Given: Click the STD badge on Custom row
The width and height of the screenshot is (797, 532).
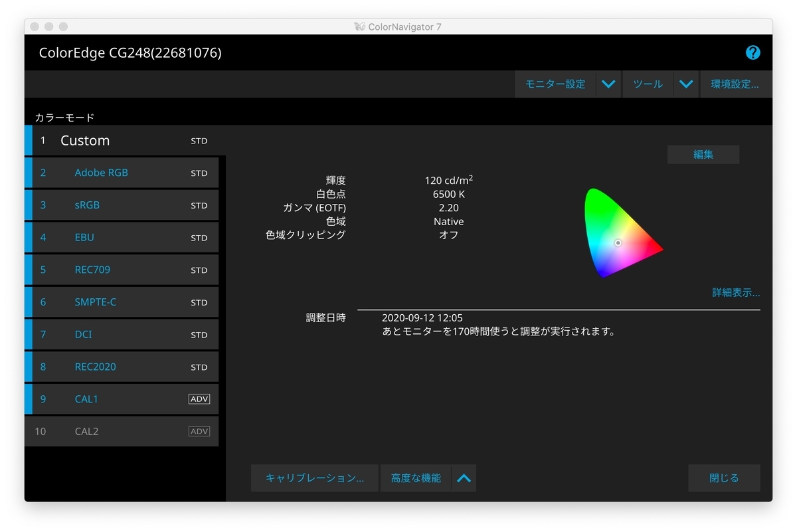Looking at the screenshot, I should point(199,141).
